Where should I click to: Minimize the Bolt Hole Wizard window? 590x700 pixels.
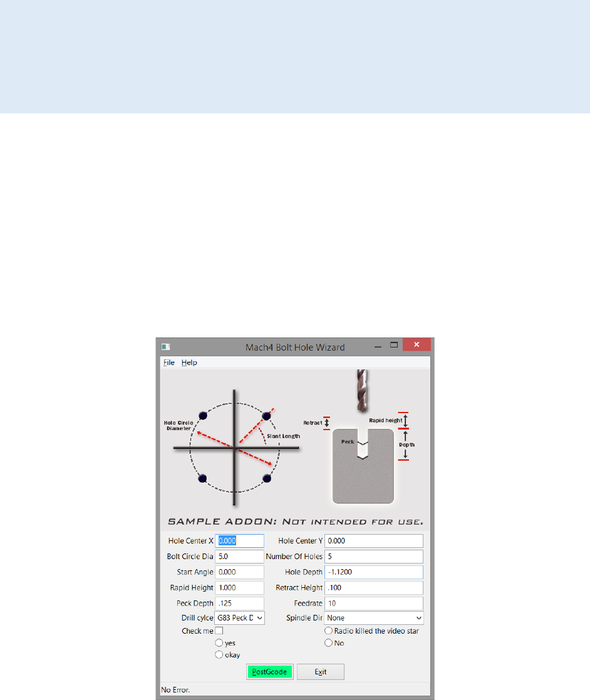(x=378, y=346)
